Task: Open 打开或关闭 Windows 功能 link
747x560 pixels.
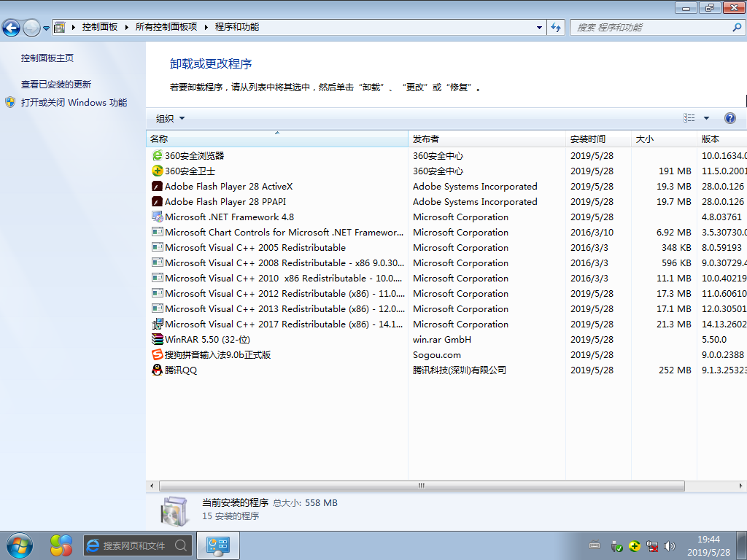Action: point(74,102)
